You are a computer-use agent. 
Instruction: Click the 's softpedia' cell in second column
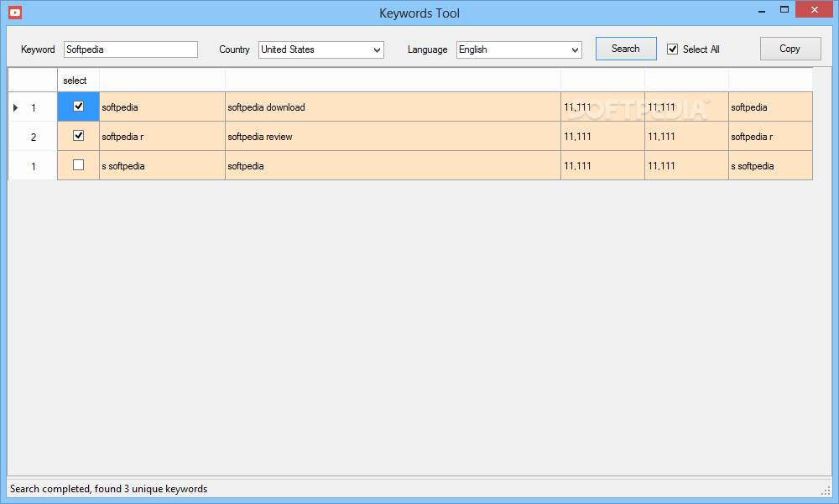[162, 166]
